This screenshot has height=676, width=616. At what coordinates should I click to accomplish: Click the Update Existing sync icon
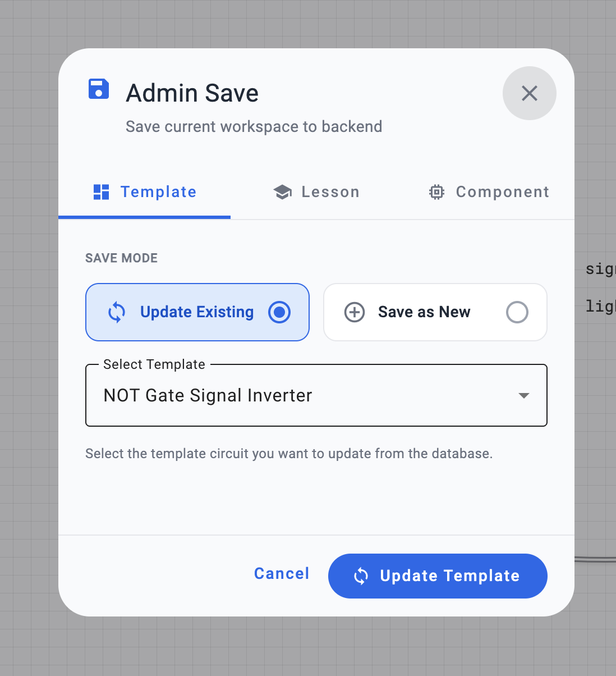point(117,312)
